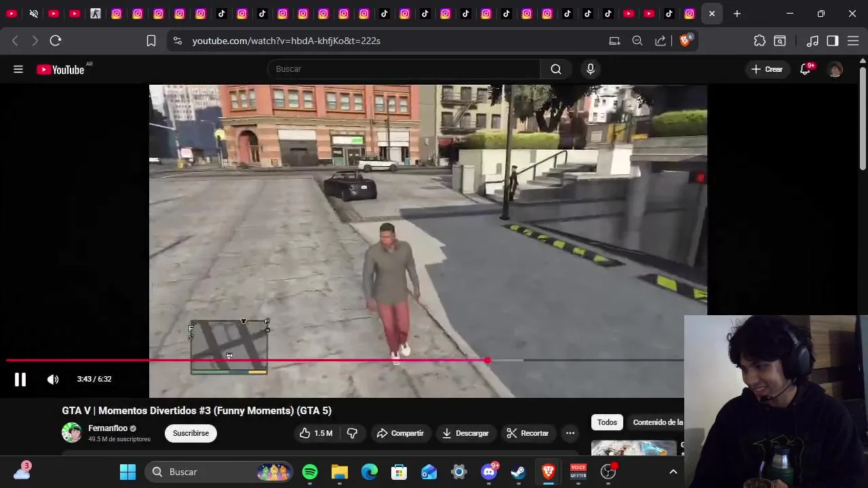
Task: Open Voicemeeter from the taskbar
Action: 578,472
